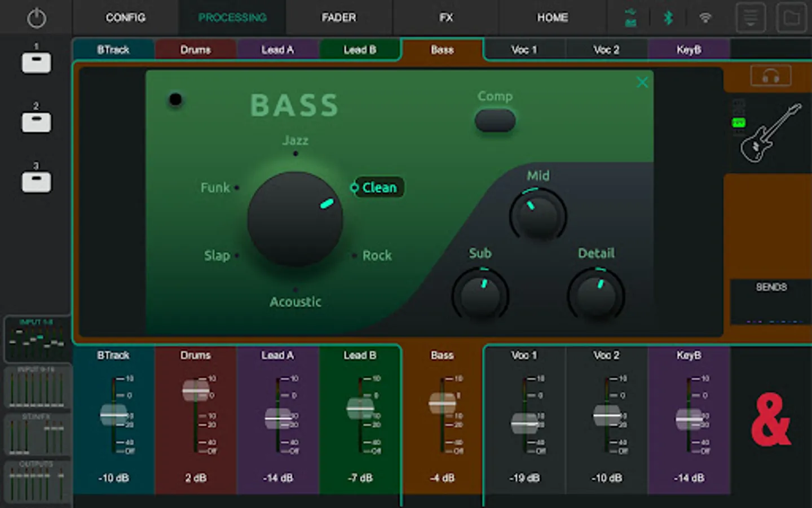This screenshot has height=508, width=812.
Task: Click the BTrack fader handle
Action: click(113, 415)
